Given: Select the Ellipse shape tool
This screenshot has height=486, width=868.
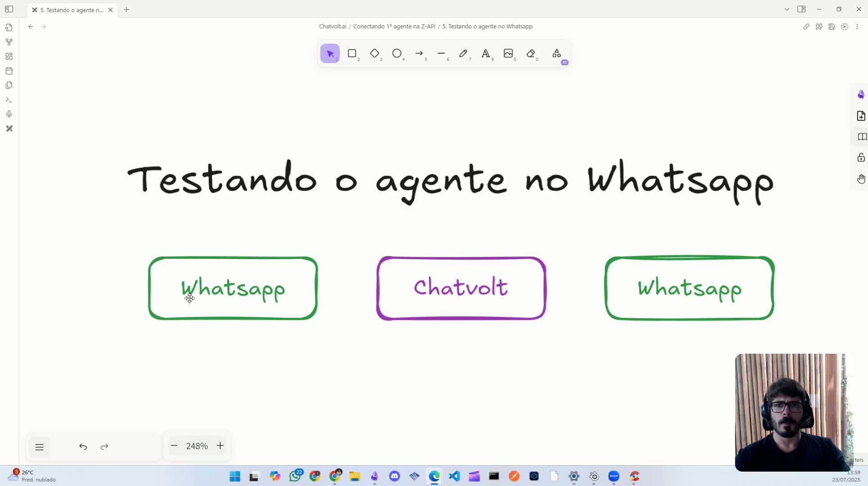Looking at the screenshot, I should 398,54.
